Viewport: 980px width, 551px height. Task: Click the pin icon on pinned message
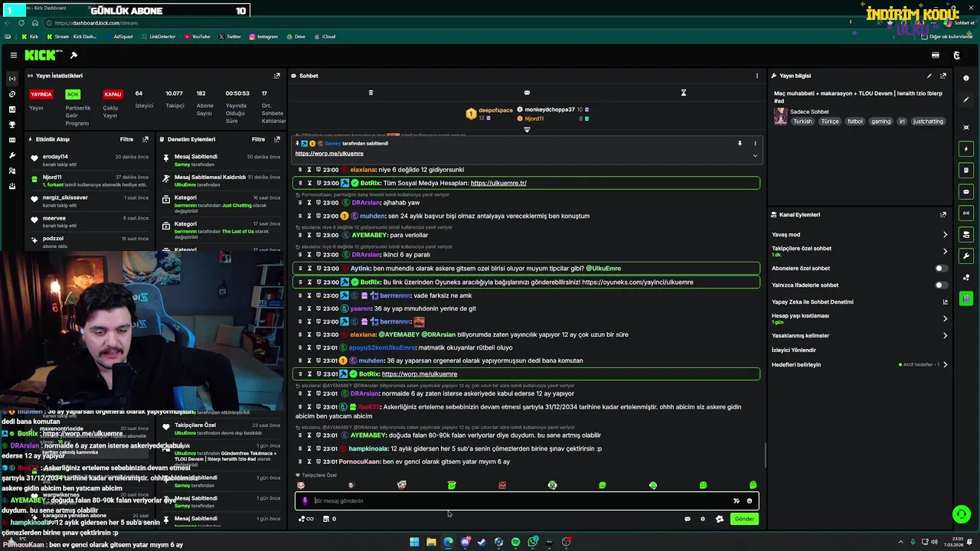[x=740, y=143]
